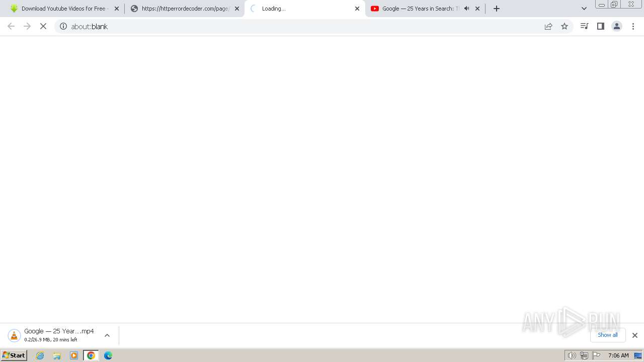
Task: Close the Download Youtube Videos tab
Action: tap(117, 9)
